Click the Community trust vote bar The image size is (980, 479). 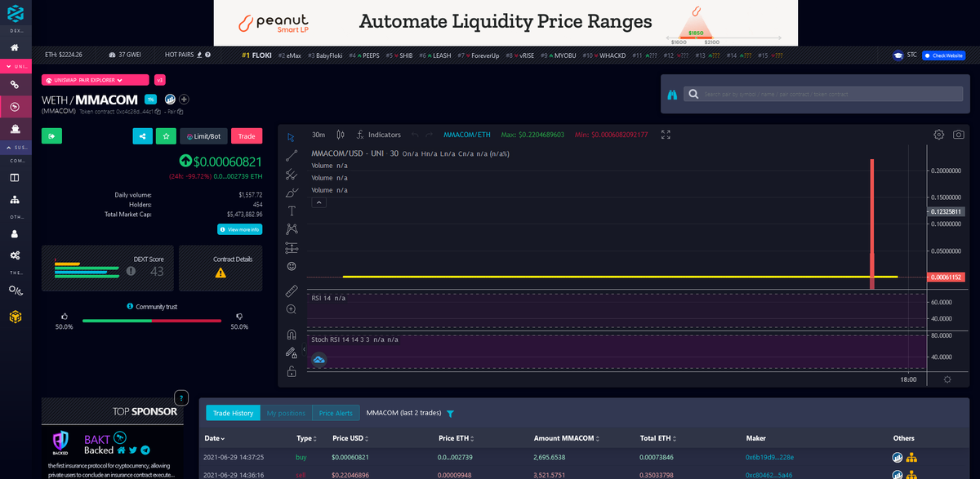[152, 321]
